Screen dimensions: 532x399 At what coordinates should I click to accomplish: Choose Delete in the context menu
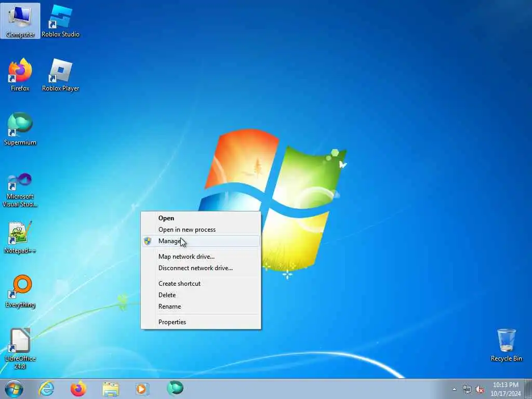pyautogui.click(x=201, y=295)
